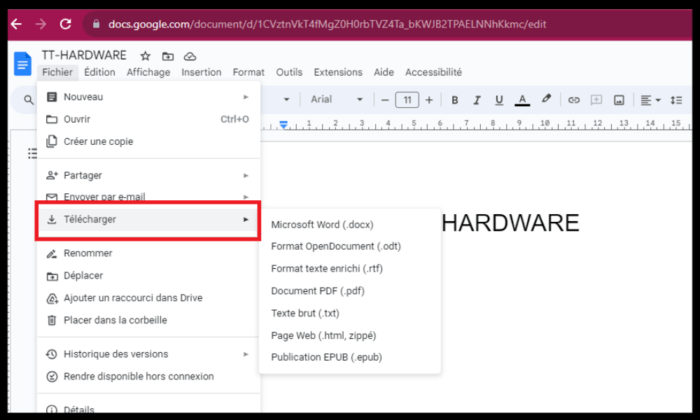Open the Google Docs home icon
This screenshot has width=700, height=420.
click(x=22, y=64)
